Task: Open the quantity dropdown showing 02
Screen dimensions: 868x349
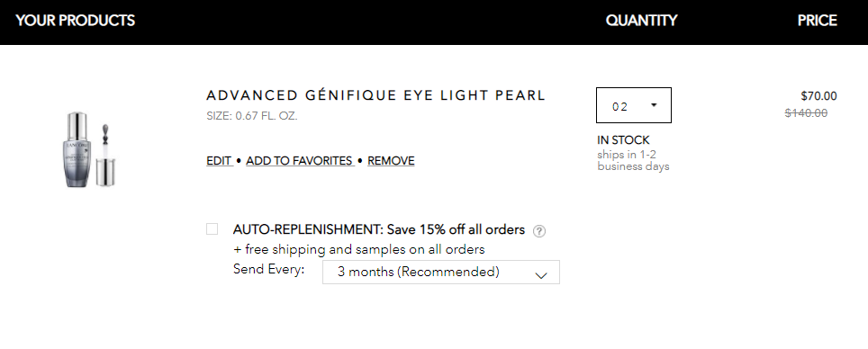Action: pyautogui.click(x=633, y=105)
